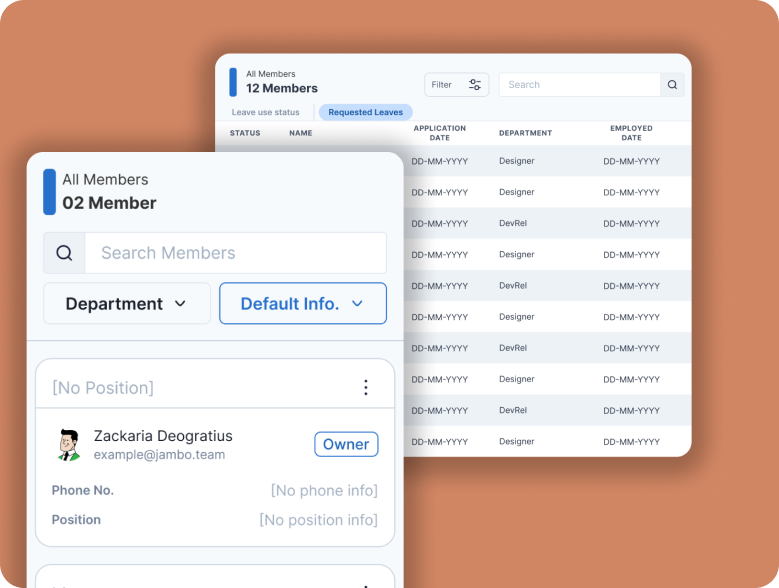
Task: Expand the Default Info. dropdown
Action: (303, 303)
